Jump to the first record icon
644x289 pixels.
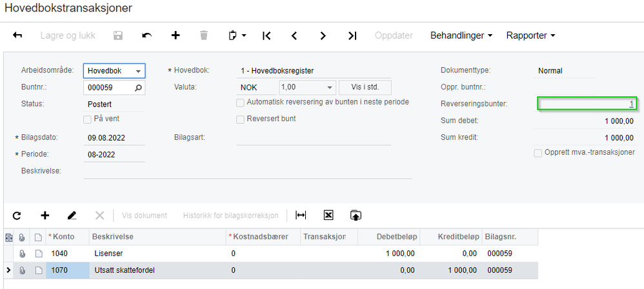point(266,35)
